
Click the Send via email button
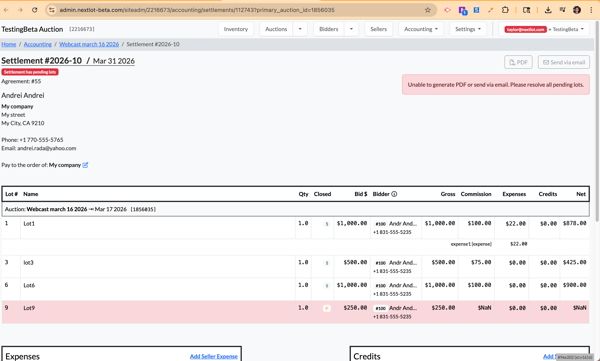tap(564, 62)
